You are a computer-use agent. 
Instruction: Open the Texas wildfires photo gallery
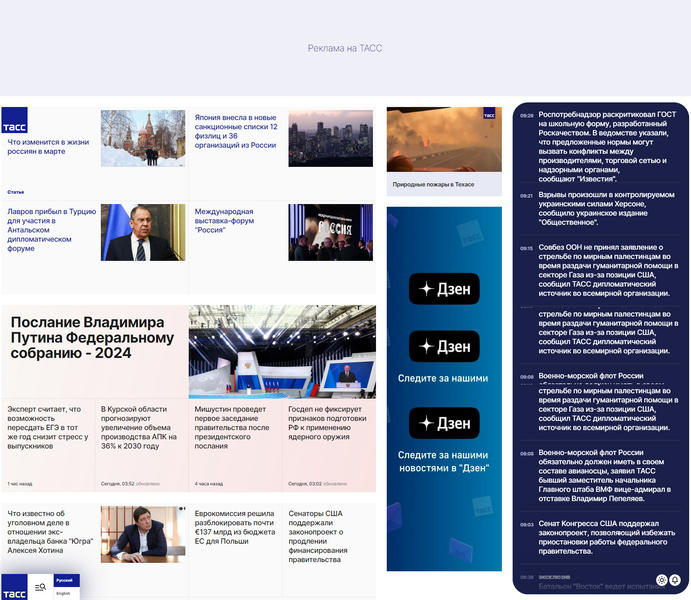click(x=444, y=150)
